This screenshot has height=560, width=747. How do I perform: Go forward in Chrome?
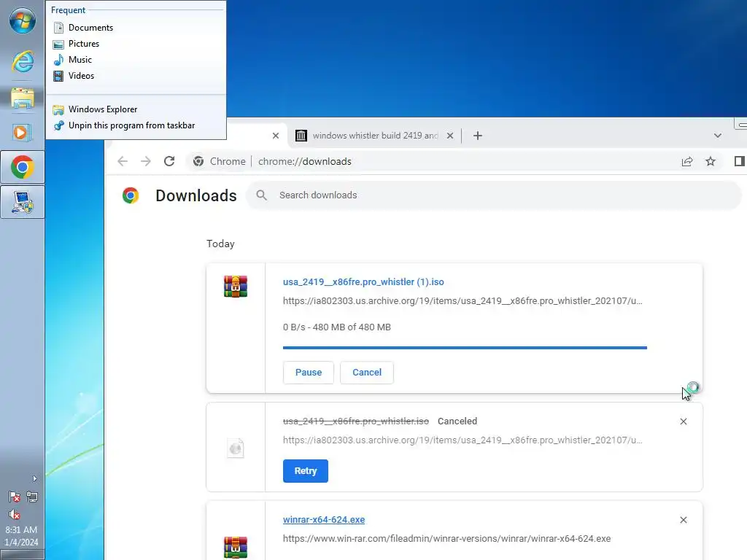click(x=146, y=161)
